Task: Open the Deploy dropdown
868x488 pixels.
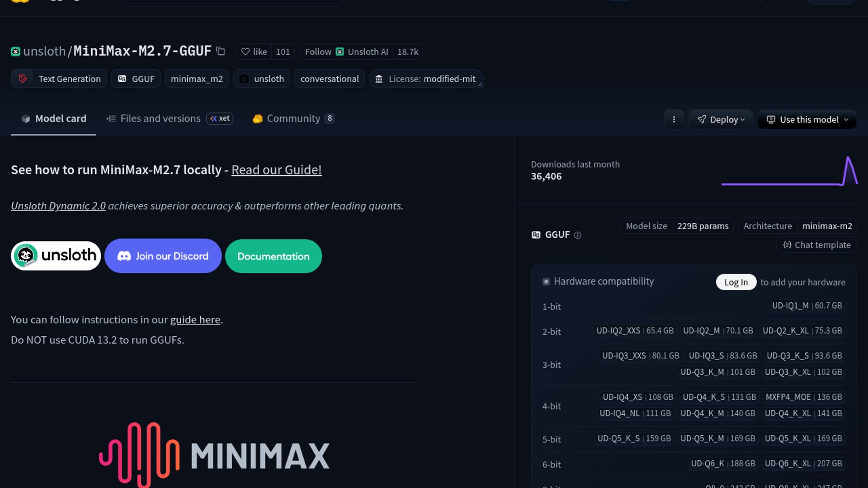Action: pyautogui.click(x=721, y=119)
